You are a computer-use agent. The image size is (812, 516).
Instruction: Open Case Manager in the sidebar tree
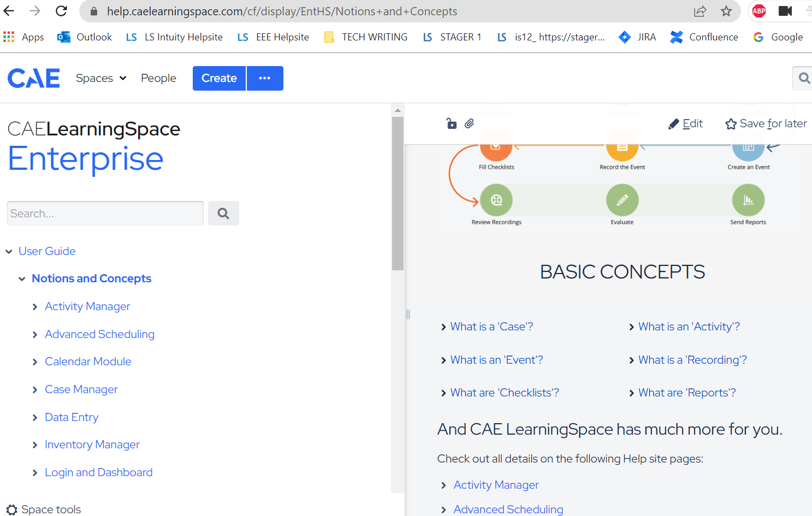(x=81, y=389)
